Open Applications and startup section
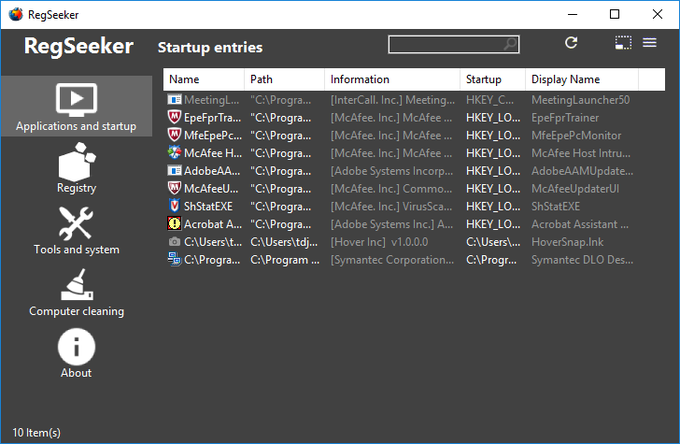The height and width of the screenshot is (444, 680). (76, 107)
